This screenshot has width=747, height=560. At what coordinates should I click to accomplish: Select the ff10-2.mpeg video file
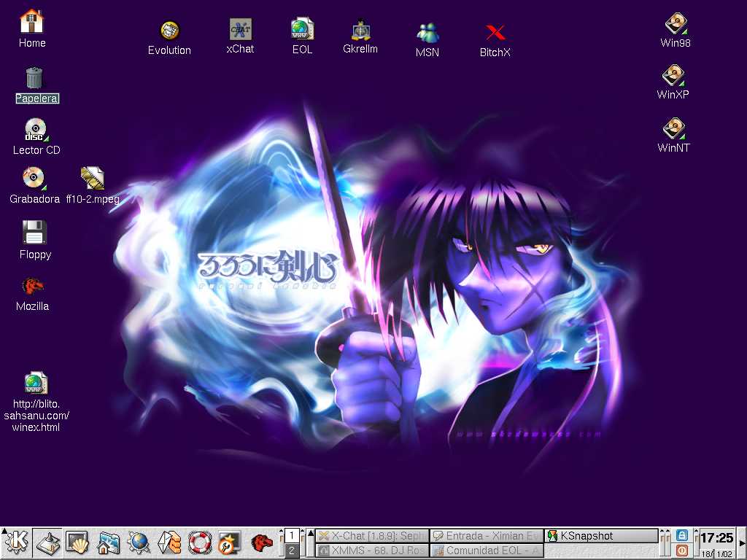(93, 178)
